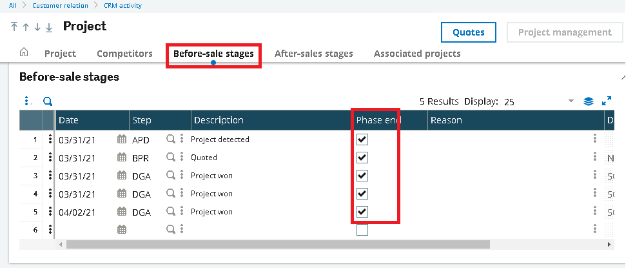Click the grid search magnifier icon
The image size is (644, 268).
click(47, 101)
